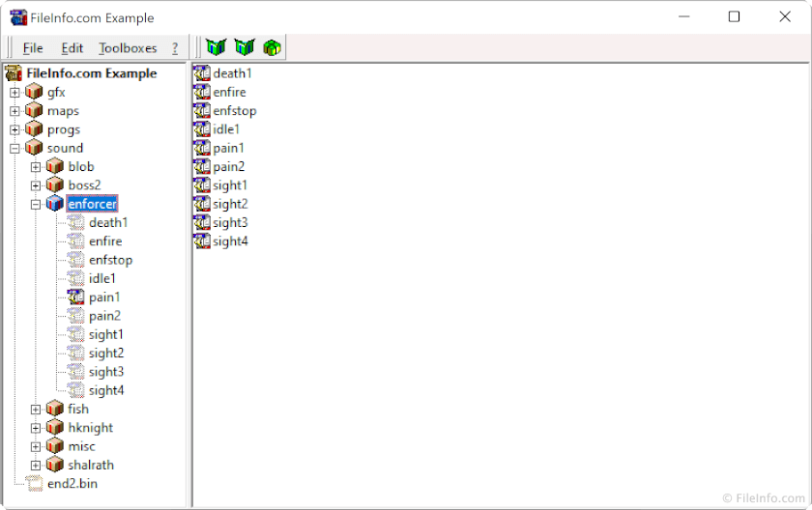Expand the boss2 folder
The image size is (812, 510).
click(x=36, y=185)
